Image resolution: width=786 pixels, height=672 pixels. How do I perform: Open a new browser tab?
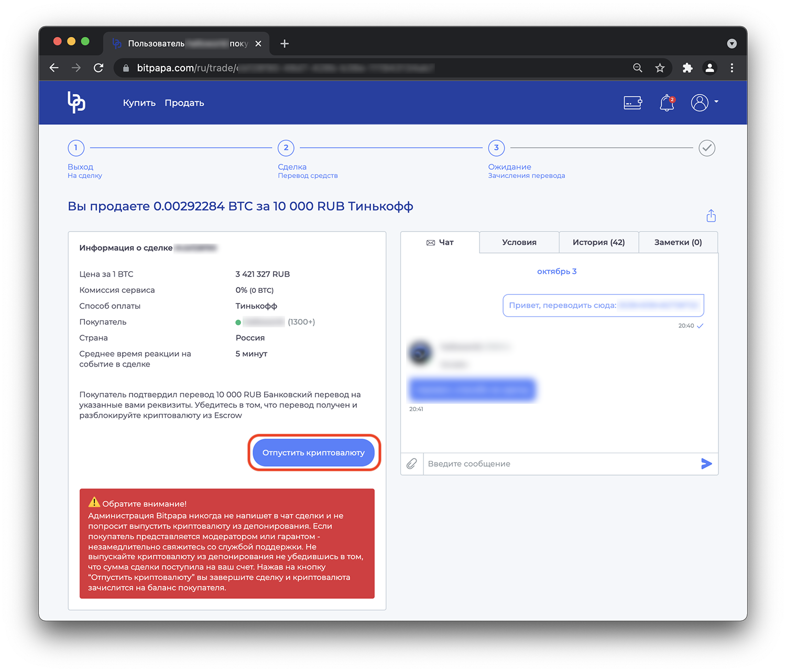click(285, 43)
